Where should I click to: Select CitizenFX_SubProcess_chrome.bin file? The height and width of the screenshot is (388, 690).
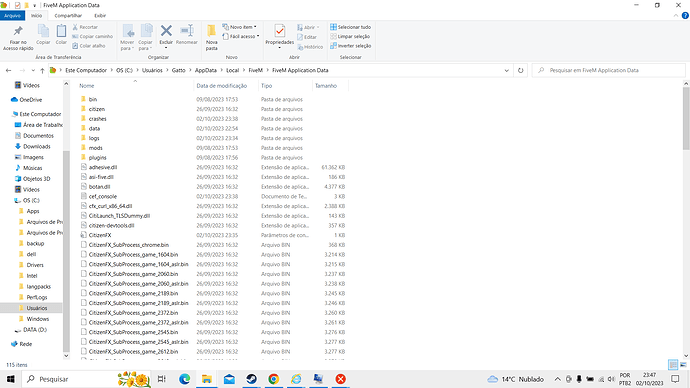pos(128,245)
